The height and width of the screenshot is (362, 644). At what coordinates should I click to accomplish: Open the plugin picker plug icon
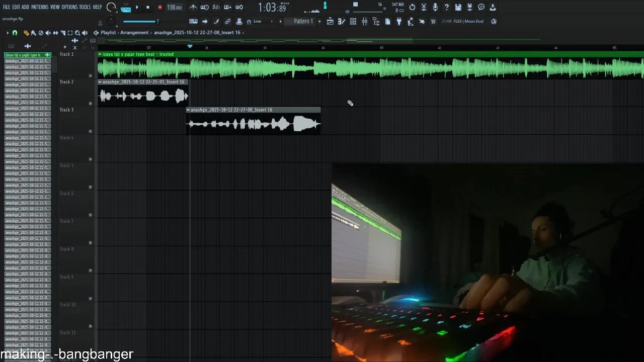pos(399,21)
